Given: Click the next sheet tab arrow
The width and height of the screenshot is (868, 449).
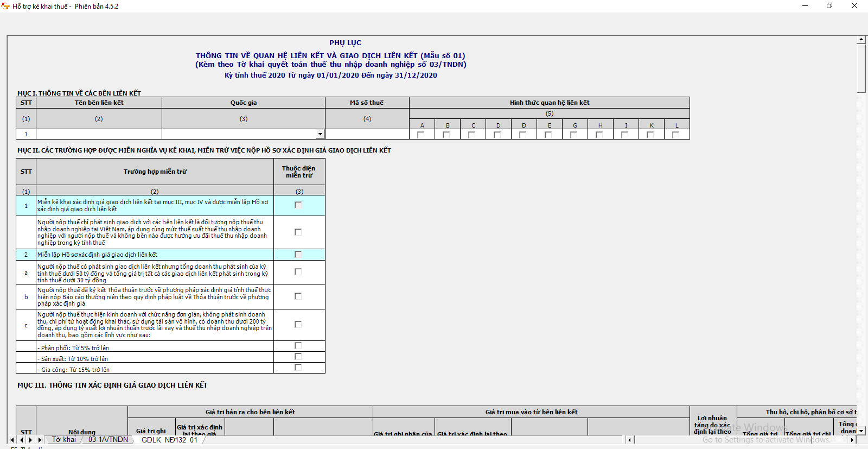Looking at the screenshot, I should [30, 440].
